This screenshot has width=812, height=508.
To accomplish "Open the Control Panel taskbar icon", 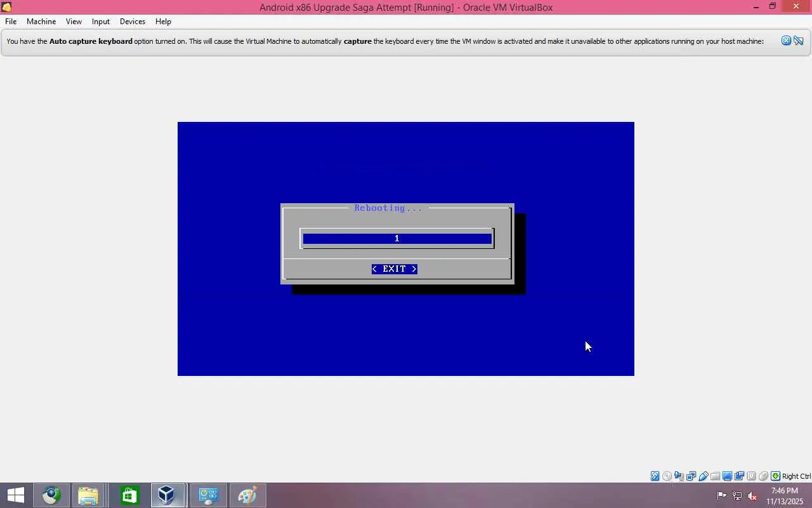I will click(209, 495).
